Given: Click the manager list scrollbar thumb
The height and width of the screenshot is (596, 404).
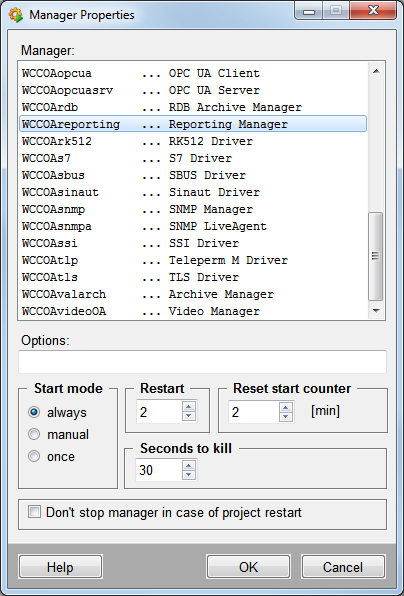Looking at the screenshot, I should tap(376, 257).
